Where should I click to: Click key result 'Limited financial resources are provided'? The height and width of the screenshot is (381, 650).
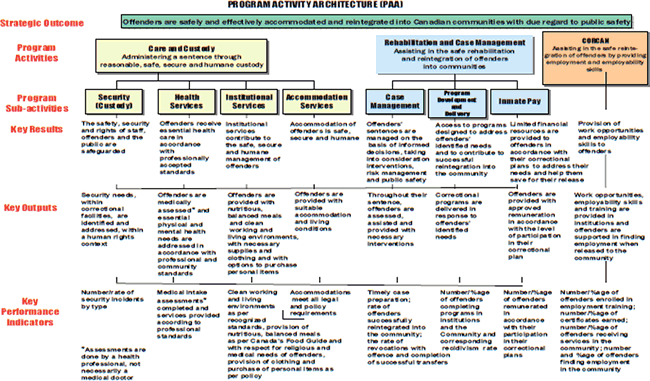coord(549,152)
